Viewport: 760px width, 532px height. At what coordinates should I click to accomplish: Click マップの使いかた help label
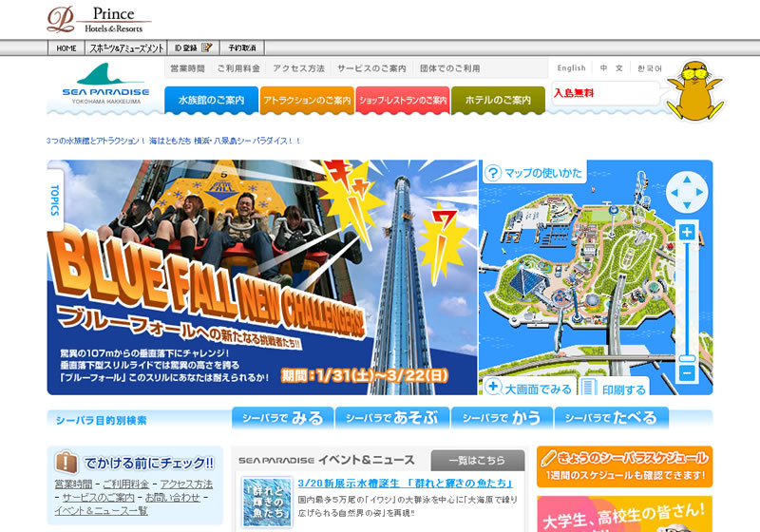(542, 173)
